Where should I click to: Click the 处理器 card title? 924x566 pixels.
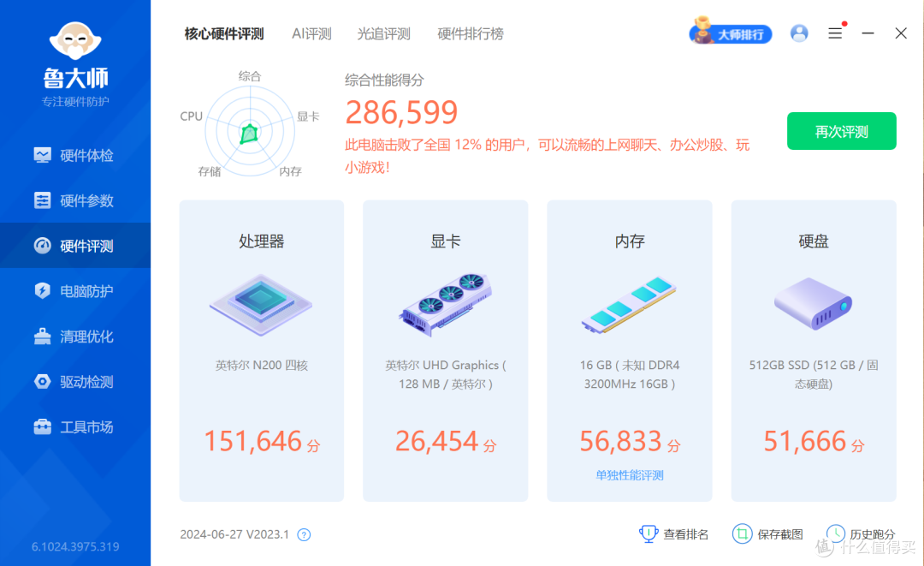[x=261, y=241]
